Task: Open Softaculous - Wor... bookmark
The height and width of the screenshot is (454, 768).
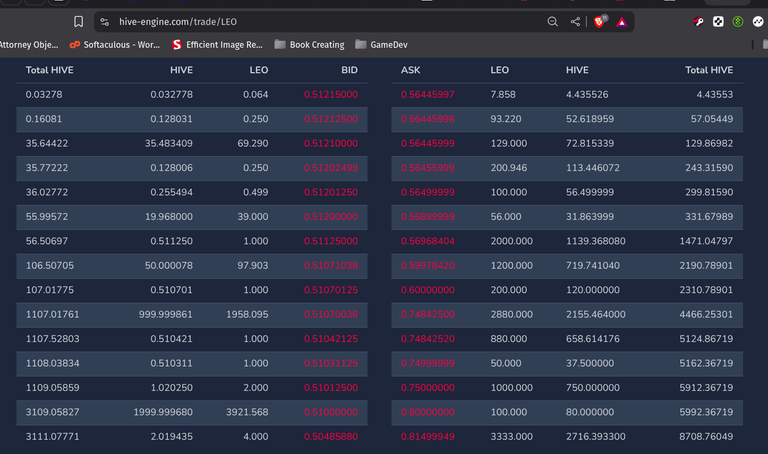Action: point(115,45)
